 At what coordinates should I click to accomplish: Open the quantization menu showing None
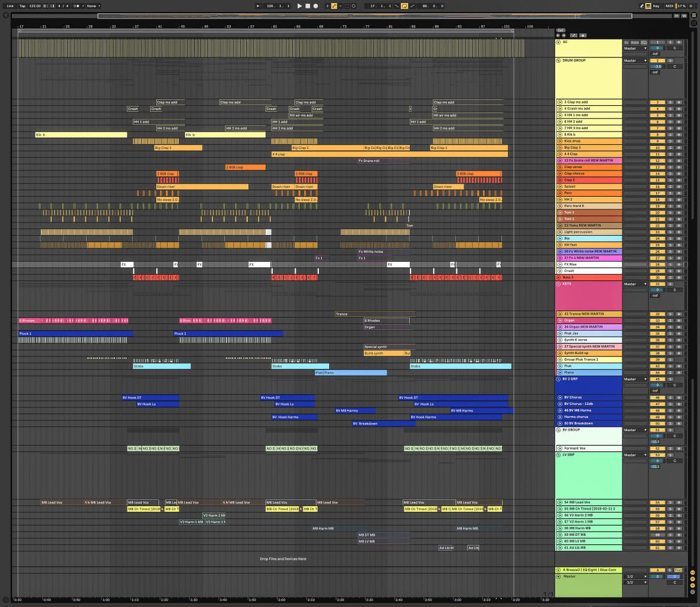pyautogui.click(x=93, y=6)
